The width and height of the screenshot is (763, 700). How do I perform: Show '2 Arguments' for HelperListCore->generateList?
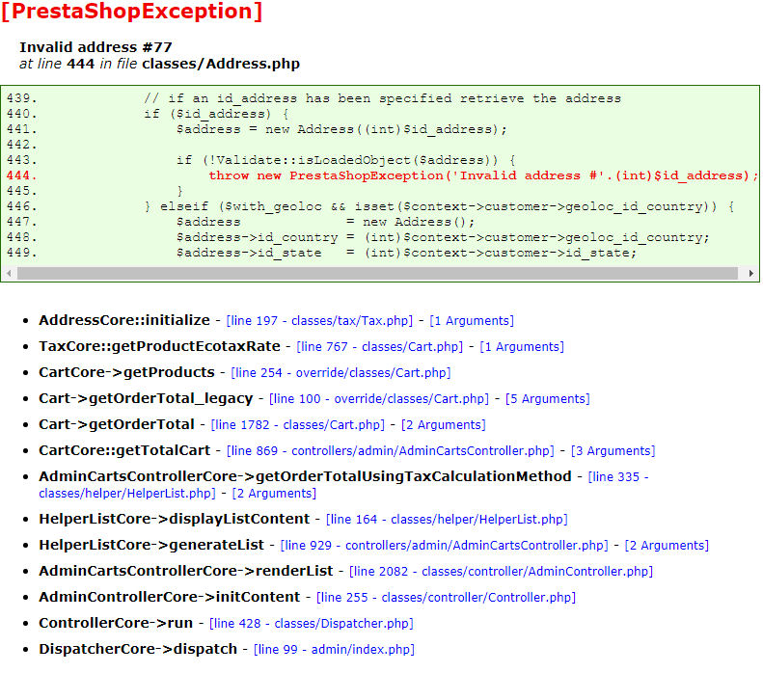point(667,546)
